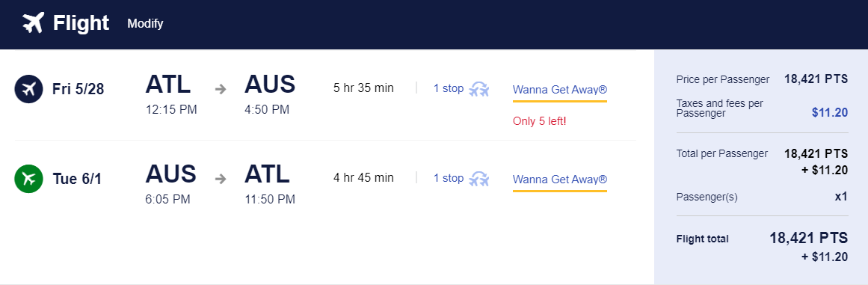The width and height of the screenshot is (868, 285).
Task: View 1 stop details for Tuesday flight
Action: [x=449, y=178]
